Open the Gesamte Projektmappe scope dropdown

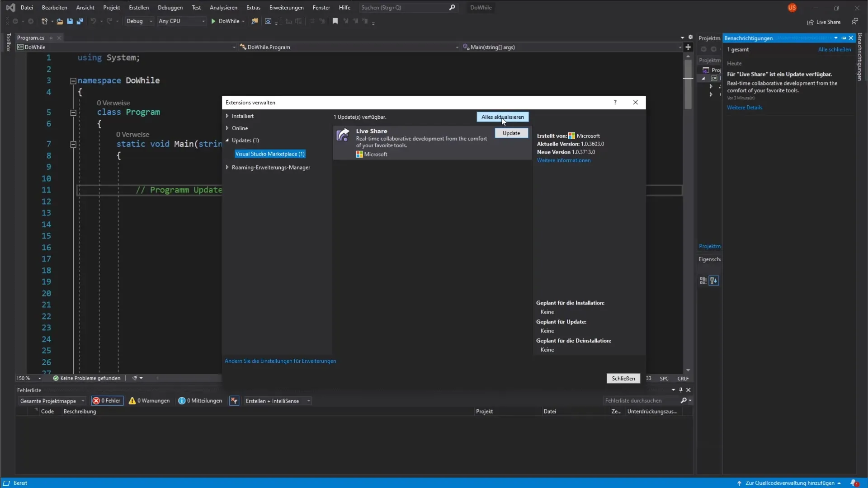(x=52, y=401)
